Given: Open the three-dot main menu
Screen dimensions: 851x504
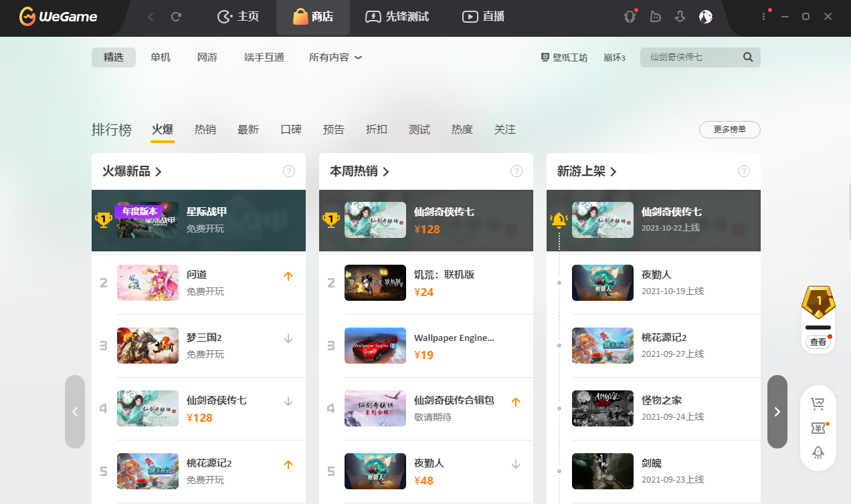Looking at the screenshot, I should pos(764,17).
